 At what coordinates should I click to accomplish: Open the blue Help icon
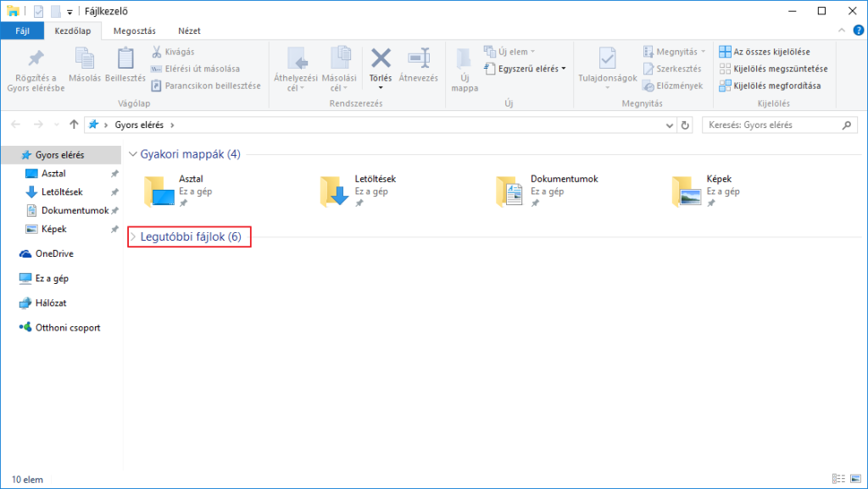tap(859, 31)
